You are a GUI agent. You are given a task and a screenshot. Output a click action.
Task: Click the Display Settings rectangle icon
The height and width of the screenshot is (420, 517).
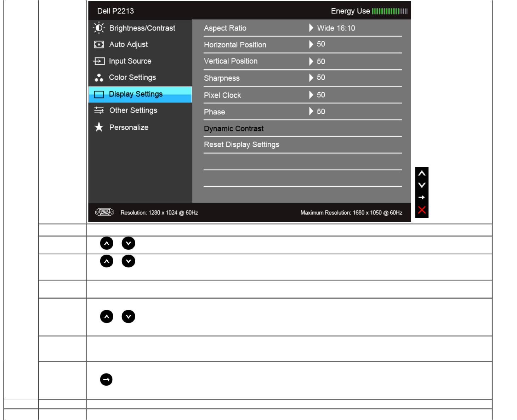[x=99, y=94]
